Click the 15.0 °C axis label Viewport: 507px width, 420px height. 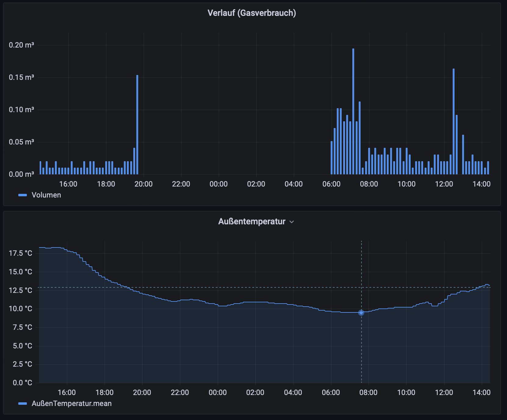[x=20, y=272]
